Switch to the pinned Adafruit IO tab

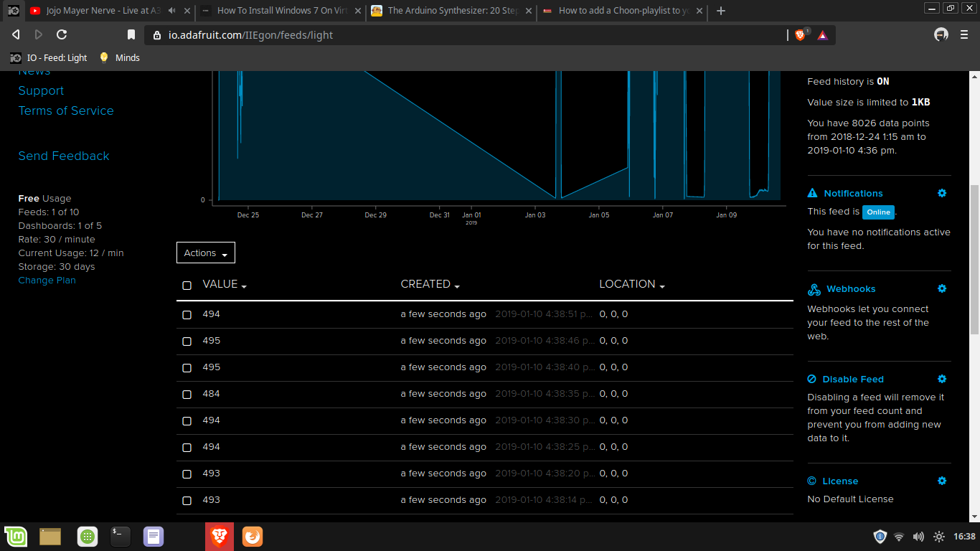[x=14, y=11]
